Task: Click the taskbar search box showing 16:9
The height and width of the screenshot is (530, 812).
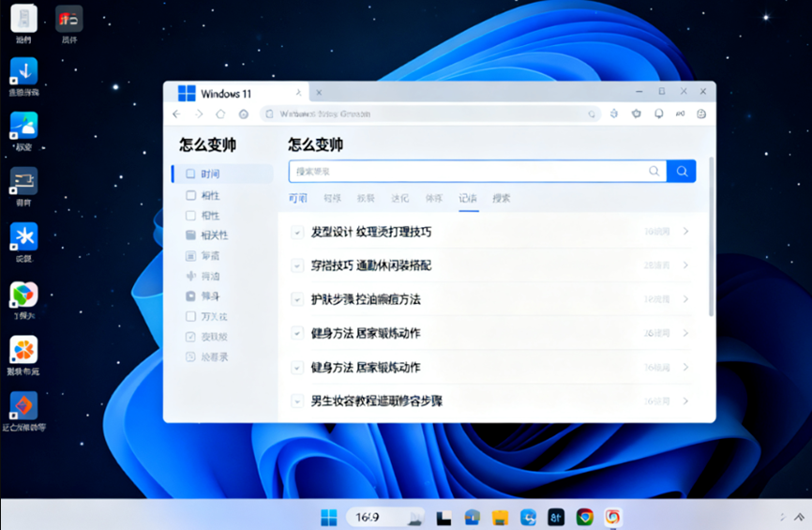Action: click(x=385, y=517)
